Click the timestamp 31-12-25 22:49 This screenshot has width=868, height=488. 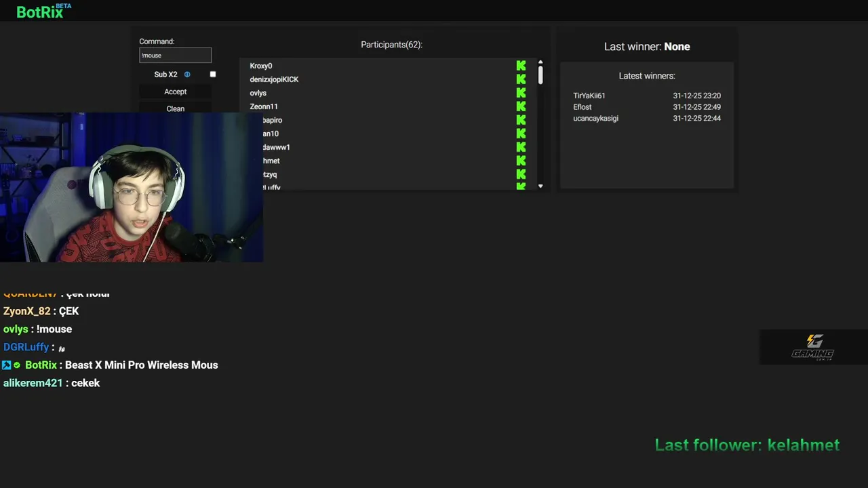click(x=697, y=107)
